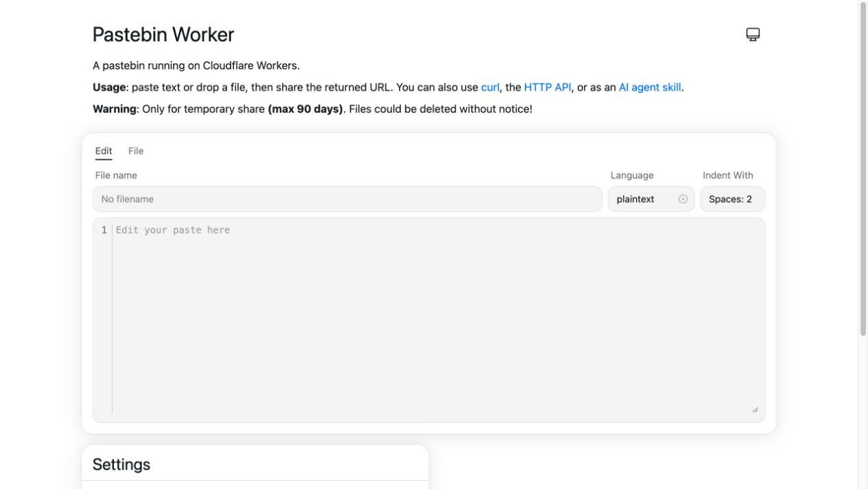Screen dimensions: 868x489
Task: Open the AI agent skill link
Action: (x=650, y=87)
